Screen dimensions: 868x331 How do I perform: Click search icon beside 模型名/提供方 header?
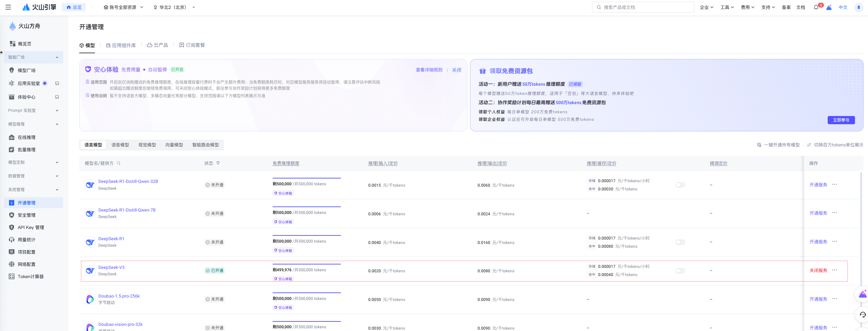[x=119, y=163]
